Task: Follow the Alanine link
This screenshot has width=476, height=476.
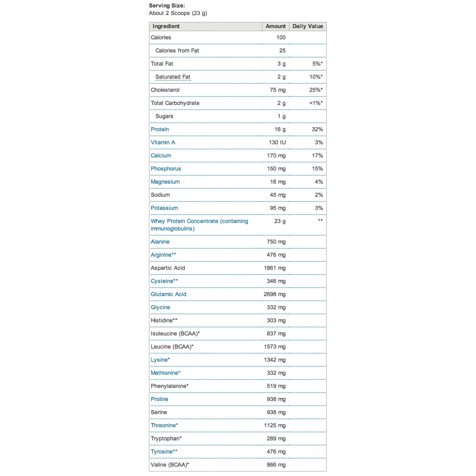Action: point(160,242)
